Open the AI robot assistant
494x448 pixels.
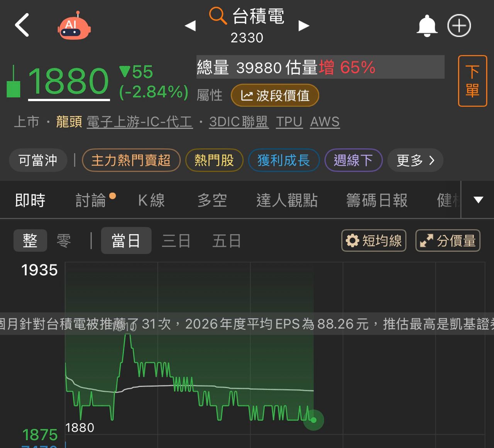74,27
